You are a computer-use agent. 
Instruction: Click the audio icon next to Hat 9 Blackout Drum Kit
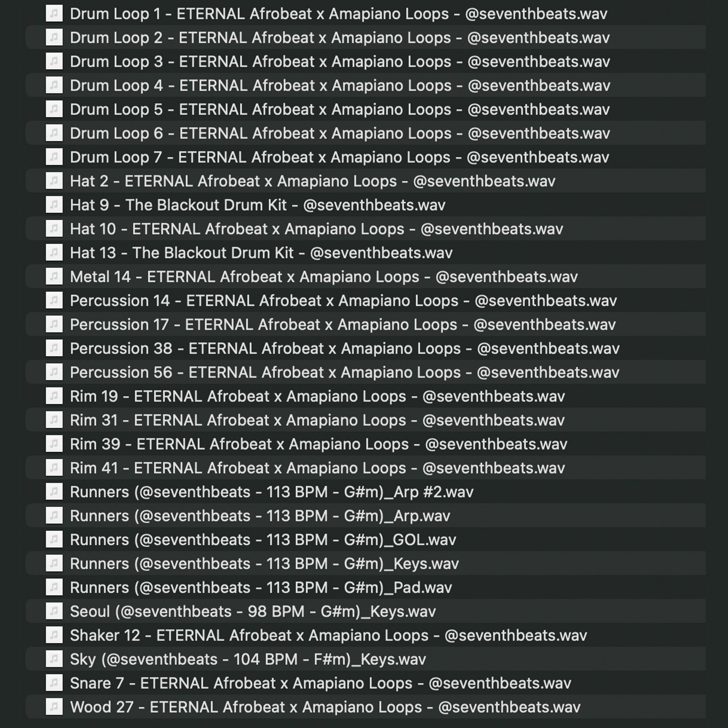(x=54, y=205)
